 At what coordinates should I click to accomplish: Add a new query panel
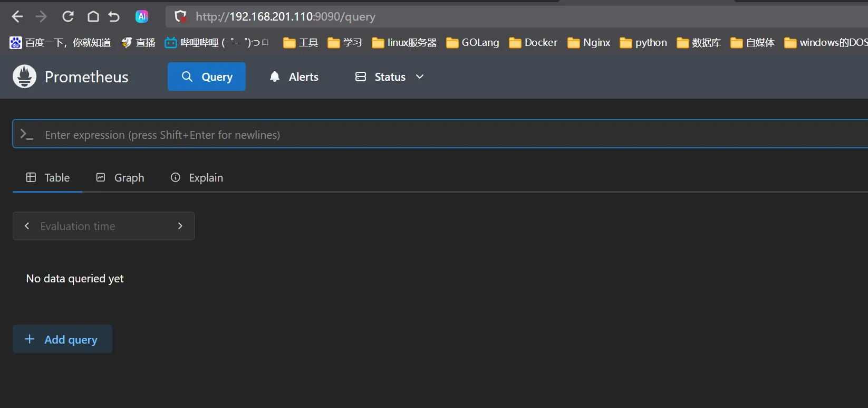click(x=62, y=339)
